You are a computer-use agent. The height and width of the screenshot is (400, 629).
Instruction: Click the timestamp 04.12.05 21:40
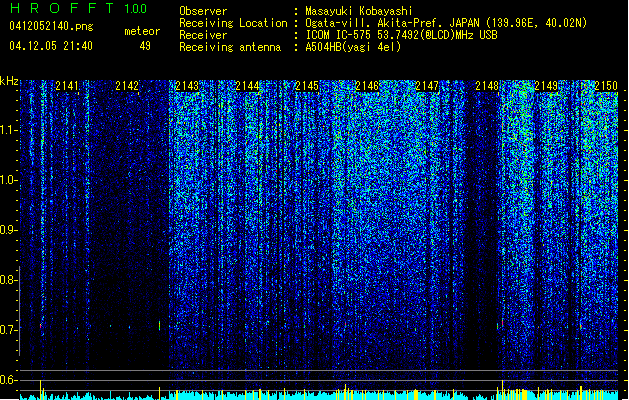[51, 46]
